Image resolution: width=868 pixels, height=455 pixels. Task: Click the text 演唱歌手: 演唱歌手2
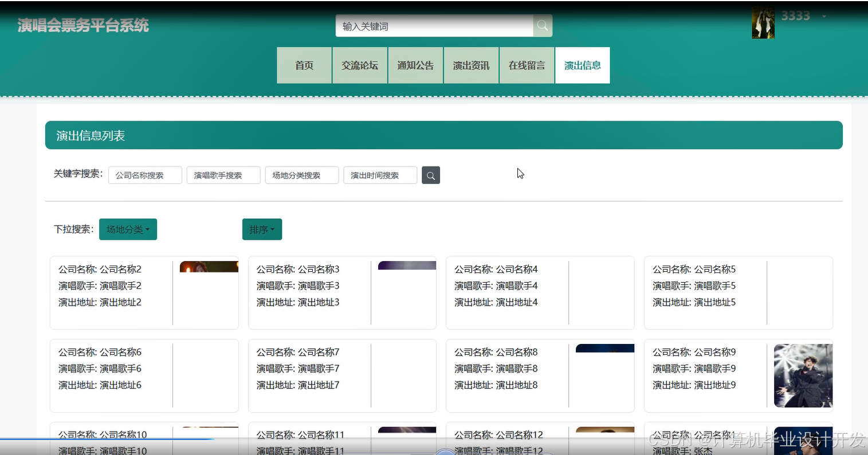click(x=100, y=286)
